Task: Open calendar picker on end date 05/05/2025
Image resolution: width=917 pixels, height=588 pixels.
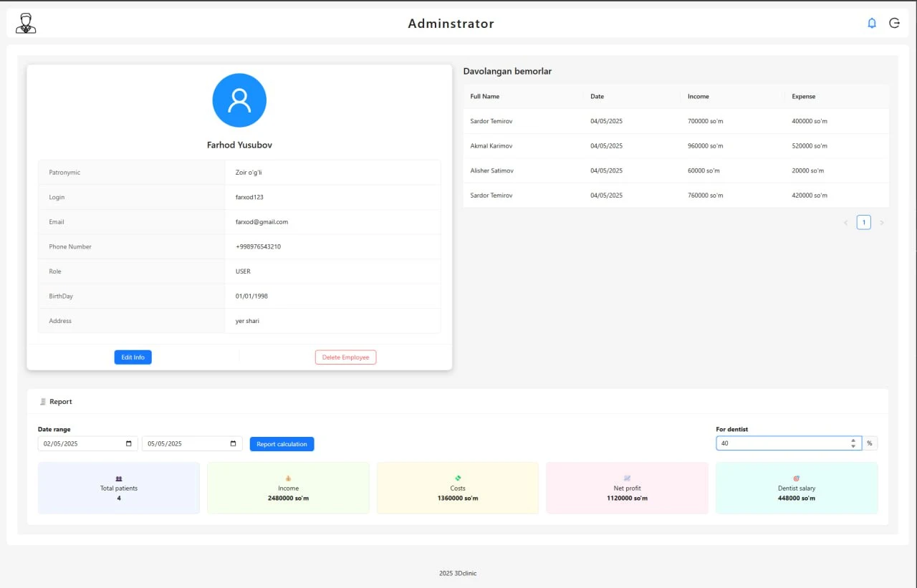Action: [234, 444]
